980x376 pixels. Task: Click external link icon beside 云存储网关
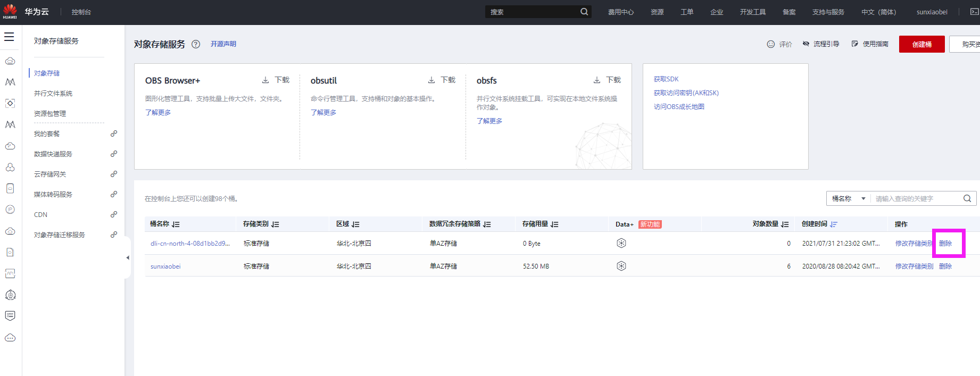click(114, 174)
